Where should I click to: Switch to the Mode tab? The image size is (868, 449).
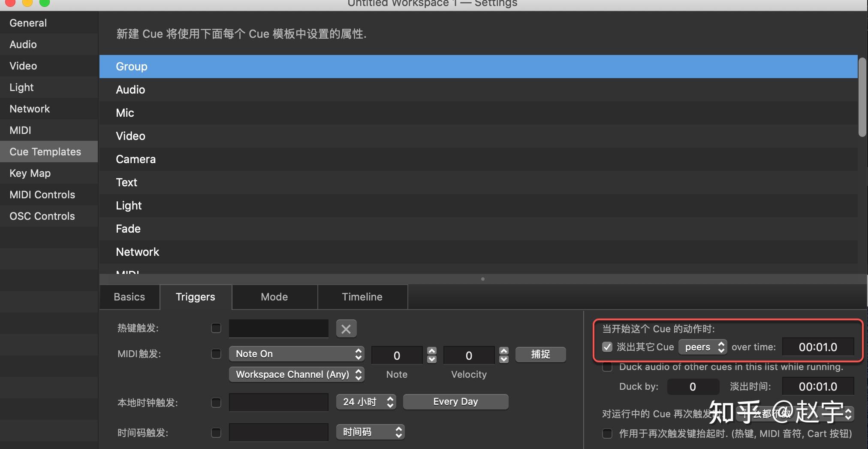pyautogui.click(x=274, y=297)
